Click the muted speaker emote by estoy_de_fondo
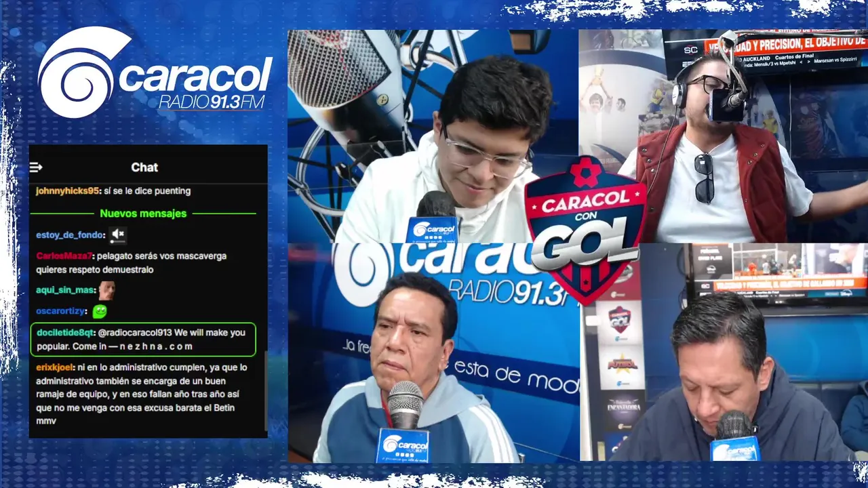Screen dimensions: 868x488 pyautogui.click(x=118, y=235)
